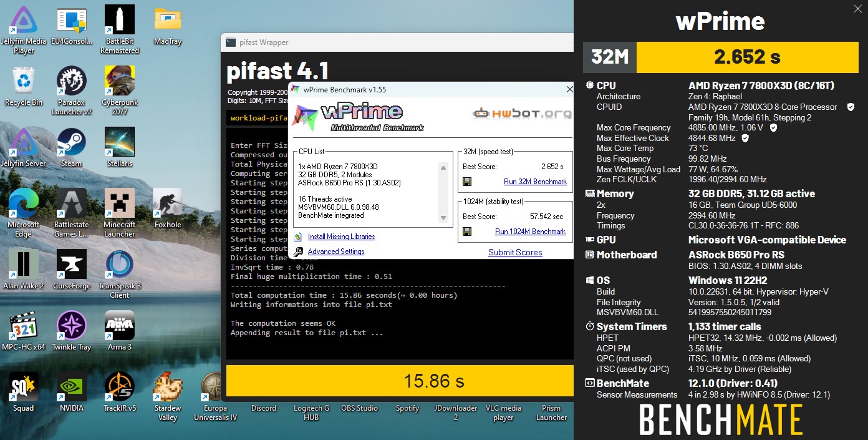This screenshot has height=440, width=868.
Task: Open Prism Launcher shortcut label
Action: pyautogui.click(x=552, y=413)
